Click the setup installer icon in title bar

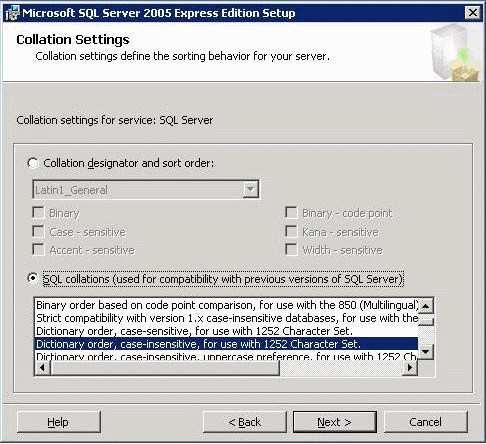pos(13,13)
